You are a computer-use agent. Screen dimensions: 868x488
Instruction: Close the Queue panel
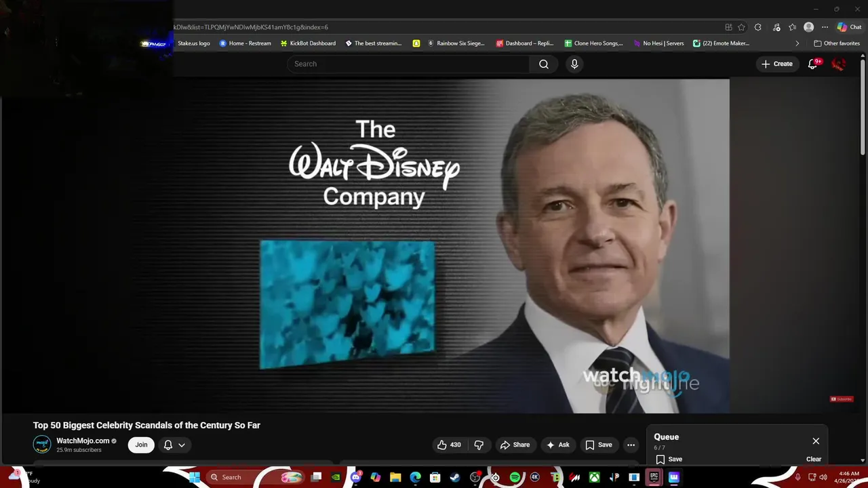(x=816, y=441)
